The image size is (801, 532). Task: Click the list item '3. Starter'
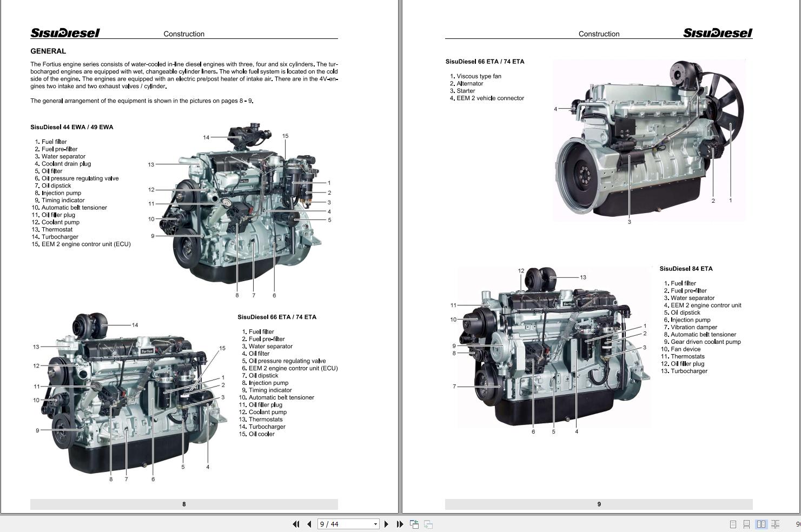pyautogui.click(x=462, y=91)
